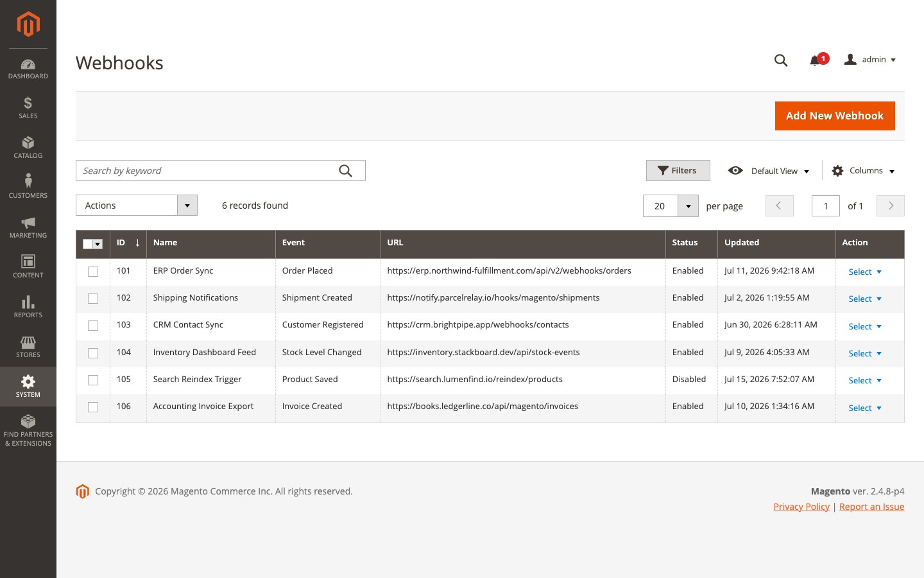
Task: Open the System sidebar menu
Action: pos(28,386)
